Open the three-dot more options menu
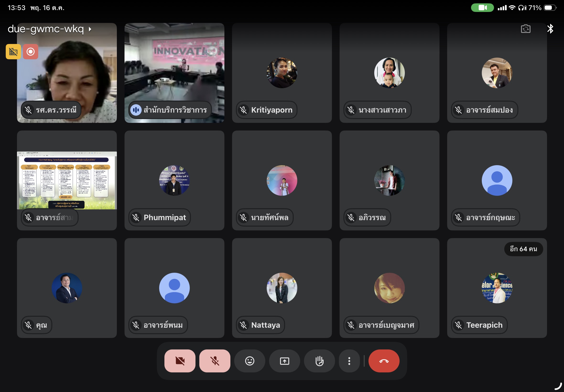The width and height of the screenshot is (564, 392). (349, 361)
